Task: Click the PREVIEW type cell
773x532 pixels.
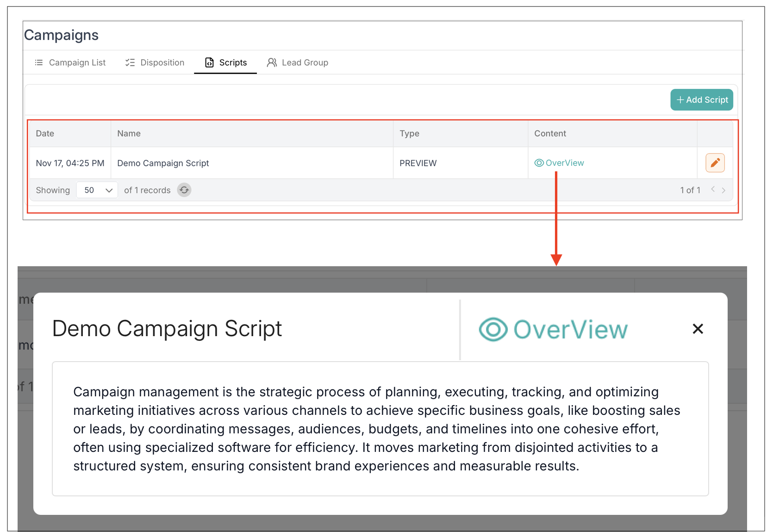Action: point(418,163)
